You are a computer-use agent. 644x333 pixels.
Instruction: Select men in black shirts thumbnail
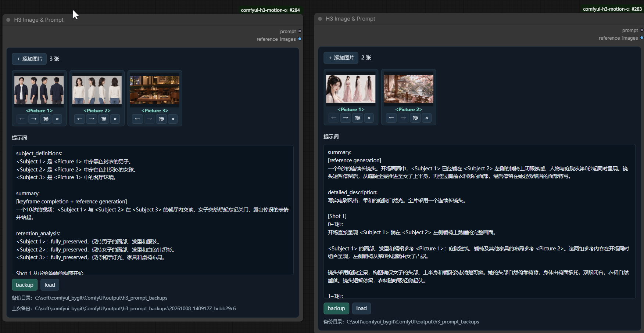coord(39,90)
